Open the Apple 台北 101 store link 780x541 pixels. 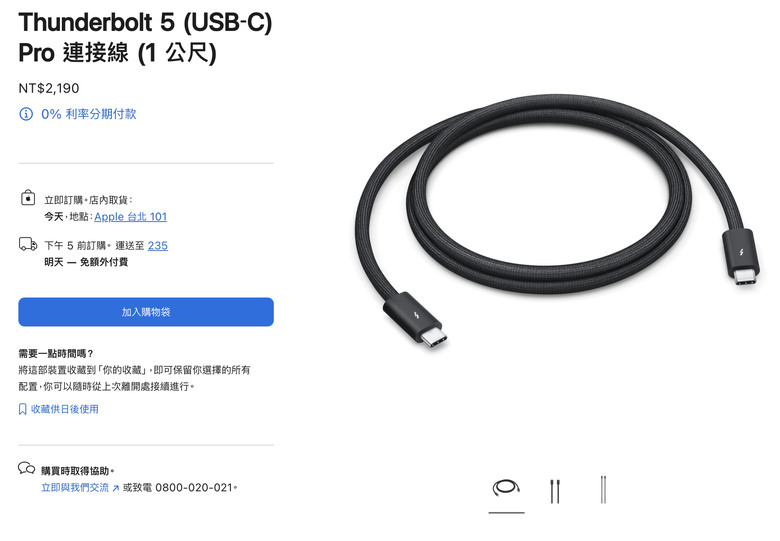(x=130, y=217)
